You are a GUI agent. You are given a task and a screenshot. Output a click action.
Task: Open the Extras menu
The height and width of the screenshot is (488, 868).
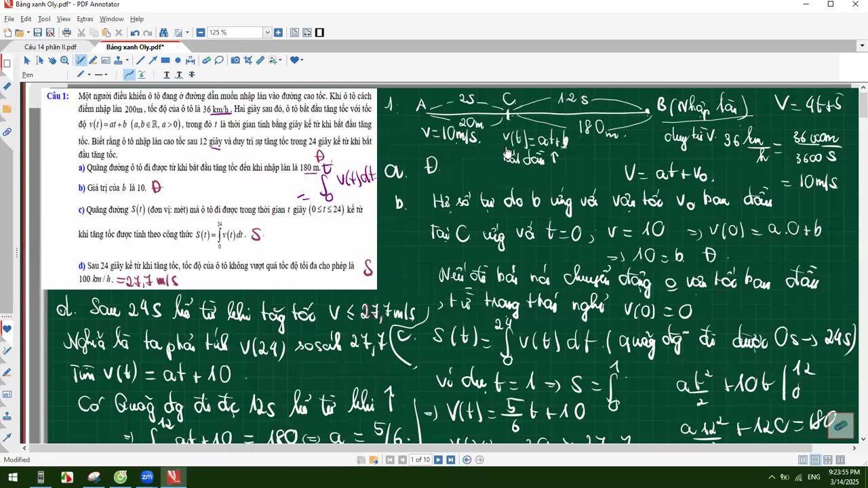point(85,19)
